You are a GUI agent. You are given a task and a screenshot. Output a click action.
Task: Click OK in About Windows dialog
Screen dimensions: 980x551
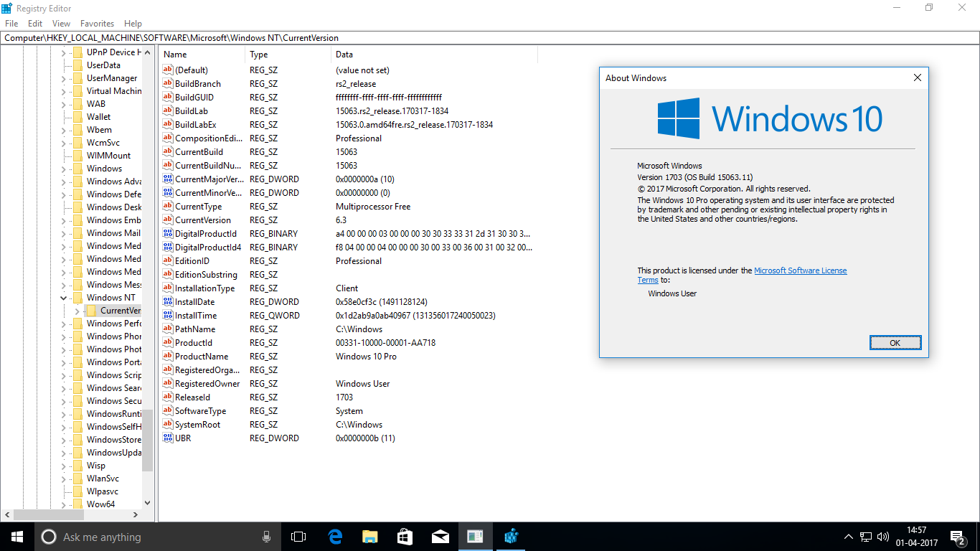pyautogui.click(x=895, y=343)
